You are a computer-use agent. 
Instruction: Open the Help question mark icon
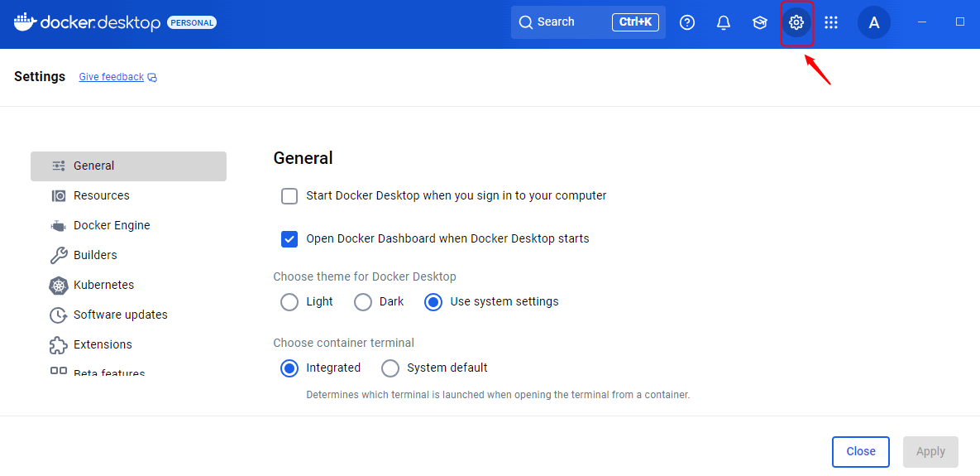[687, 22]
